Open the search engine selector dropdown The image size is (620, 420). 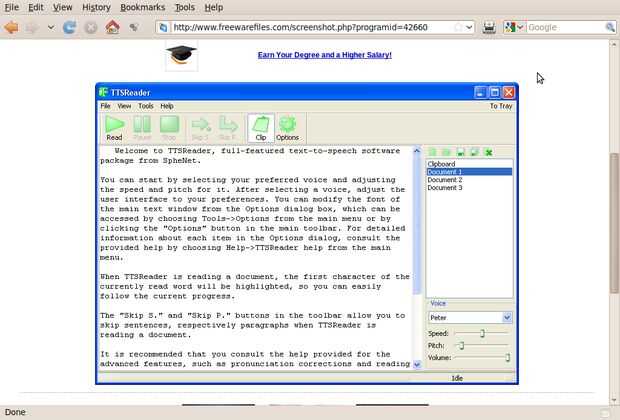pyautogui.click(x=514, y=27)
